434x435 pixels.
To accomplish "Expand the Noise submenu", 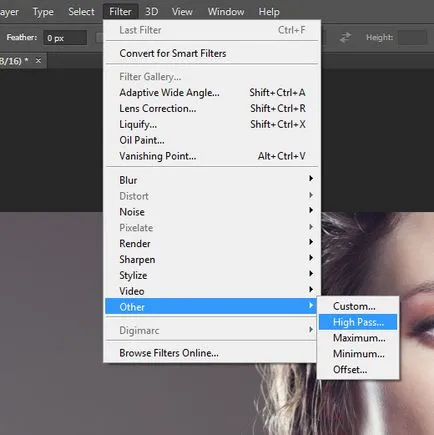I will [212, 212].
